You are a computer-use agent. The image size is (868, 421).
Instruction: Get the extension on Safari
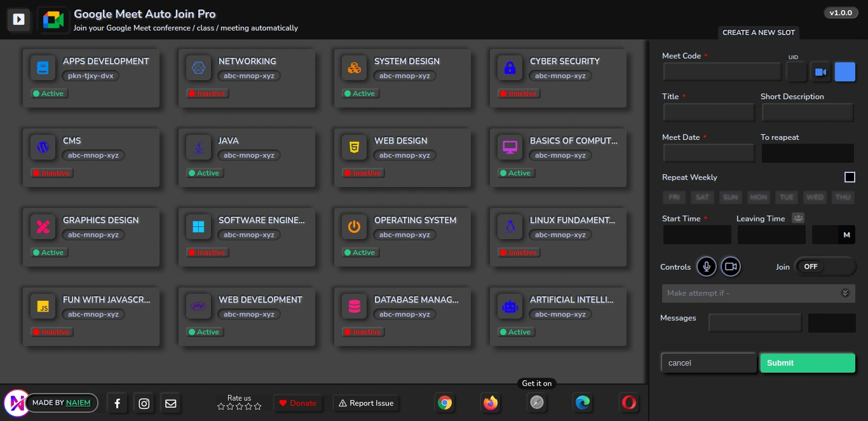click(x=537, y=403)
